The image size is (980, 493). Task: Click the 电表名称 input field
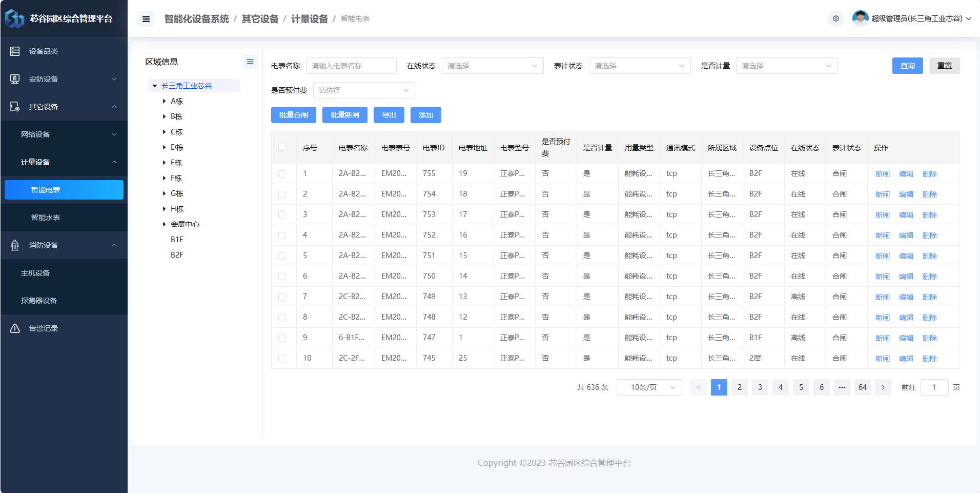point(351,66)
